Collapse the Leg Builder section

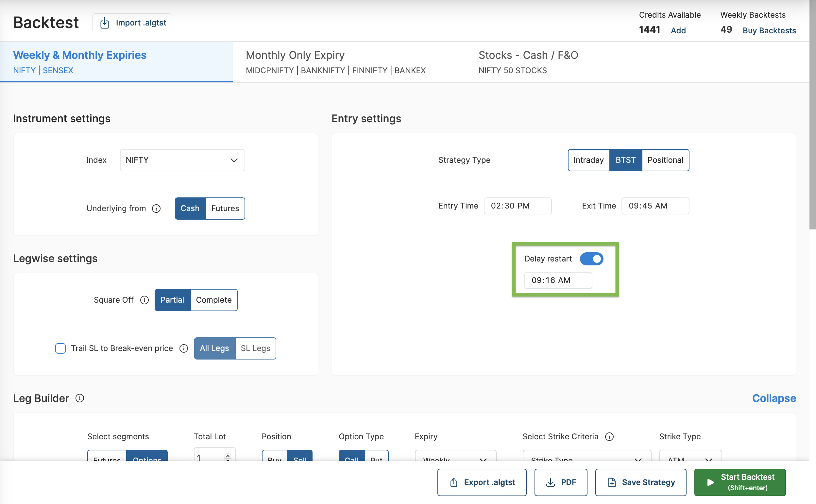coord(774,398)
